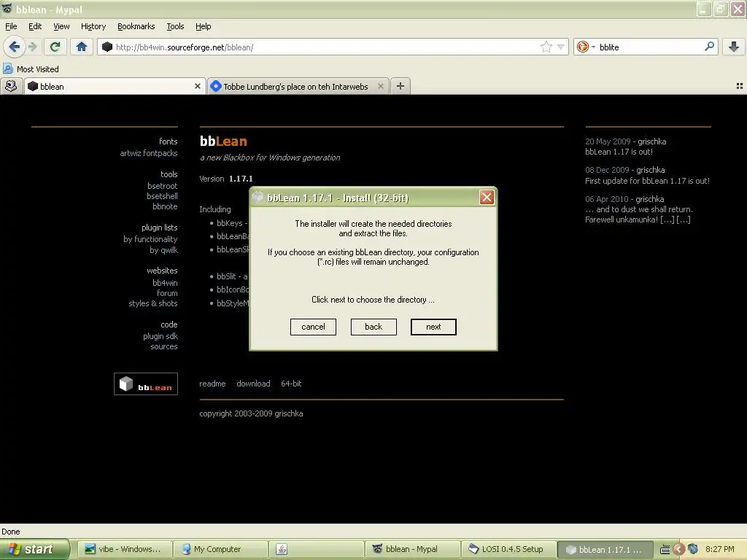
Task: Open the sources link
Action: pyautogui.click(x=164, y=346)
